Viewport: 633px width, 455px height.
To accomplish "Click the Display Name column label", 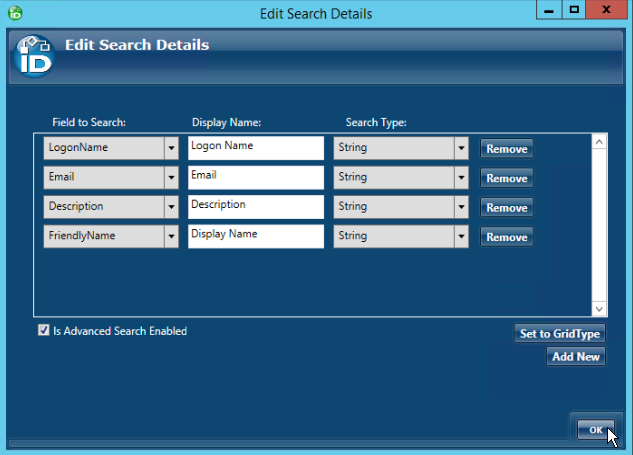I will pos(226,122).
